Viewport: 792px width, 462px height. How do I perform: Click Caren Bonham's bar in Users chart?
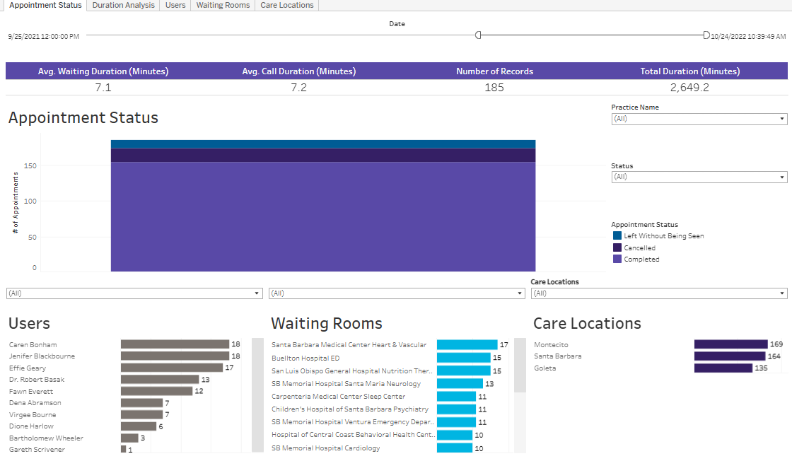[x=174, y=344]
